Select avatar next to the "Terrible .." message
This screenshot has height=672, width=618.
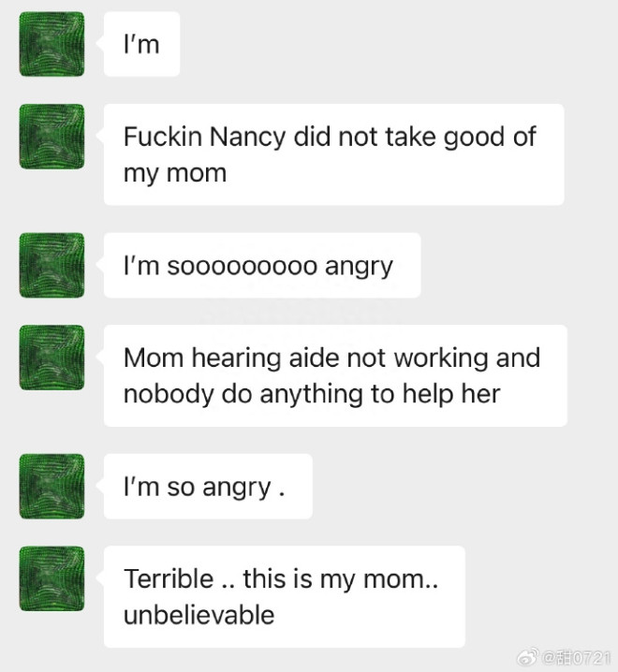point(51,578)
